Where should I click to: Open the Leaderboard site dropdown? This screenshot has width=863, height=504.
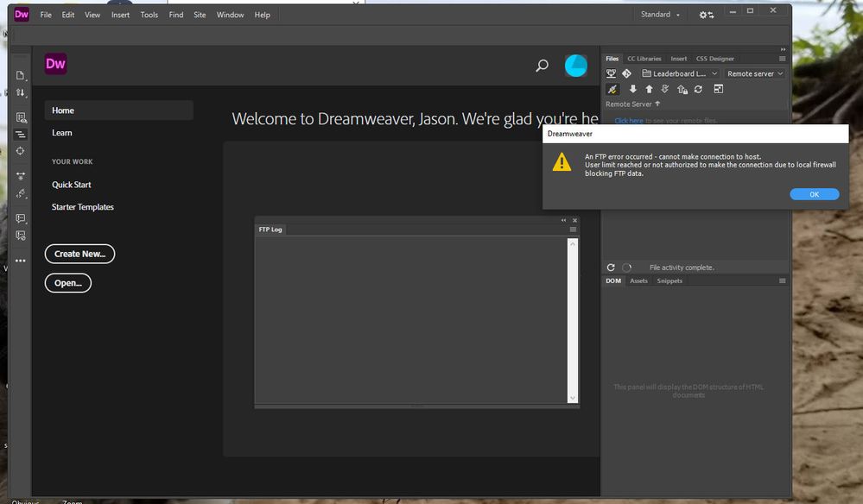click(x=680, y=73)
